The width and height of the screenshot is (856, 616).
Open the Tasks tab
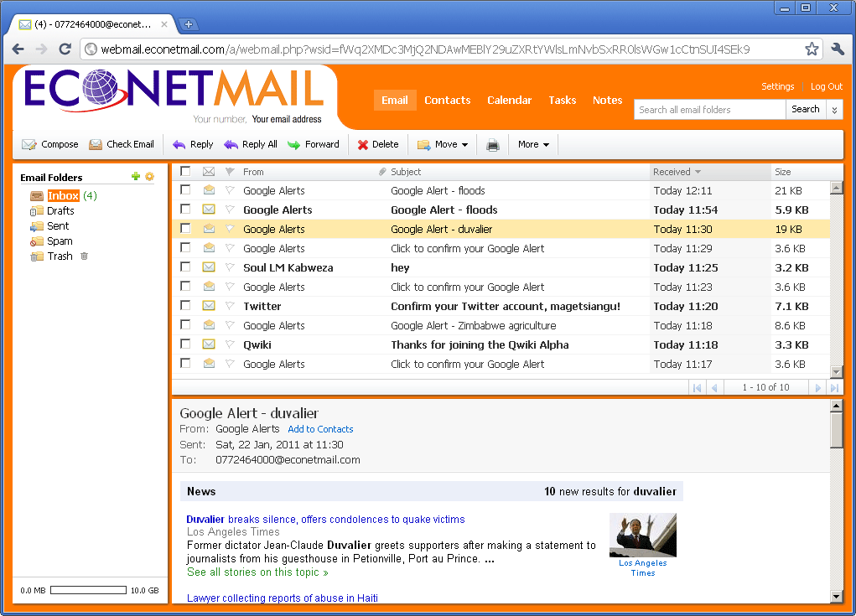(x=563, y=101)
